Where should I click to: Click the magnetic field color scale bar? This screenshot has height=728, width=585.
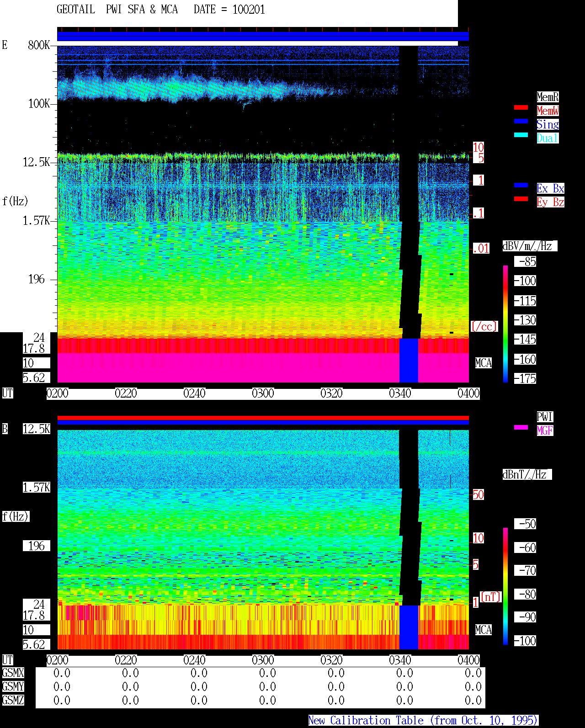(x=505, y=586)
